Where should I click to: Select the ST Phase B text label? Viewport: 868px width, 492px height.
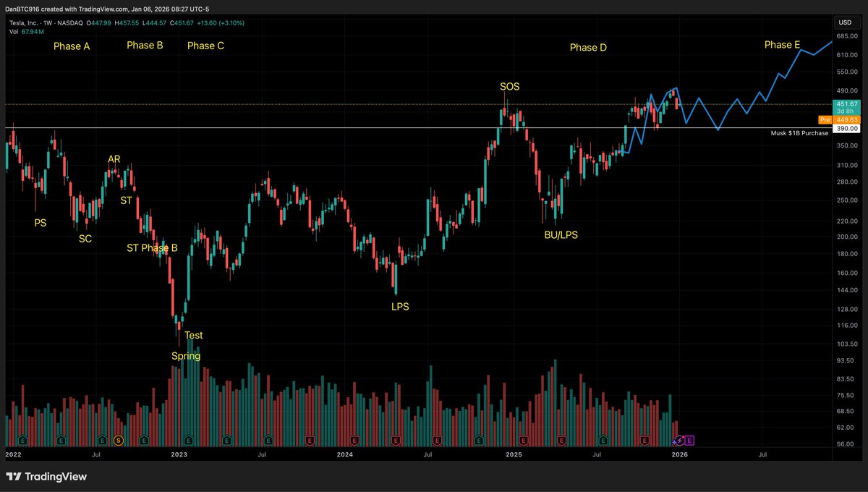click(x=152, y=248)
